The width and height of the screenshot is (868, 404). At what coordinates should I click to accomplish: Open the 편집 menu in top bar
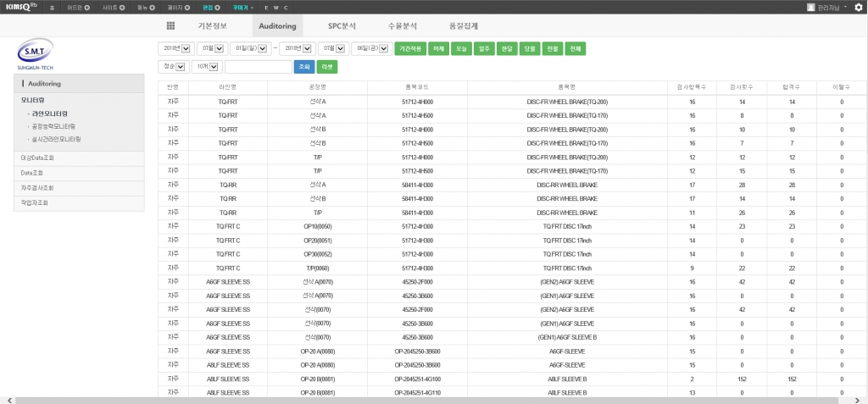(211, 8)
